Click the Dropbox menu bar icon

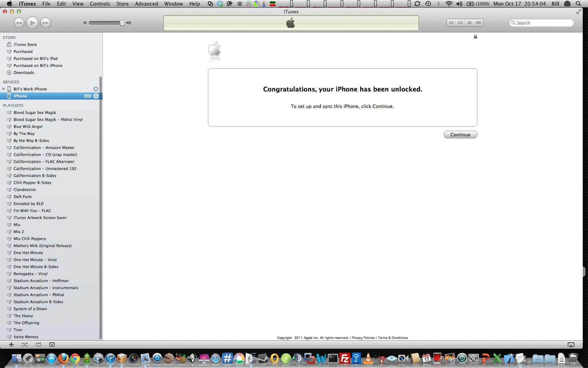point(220,4)
